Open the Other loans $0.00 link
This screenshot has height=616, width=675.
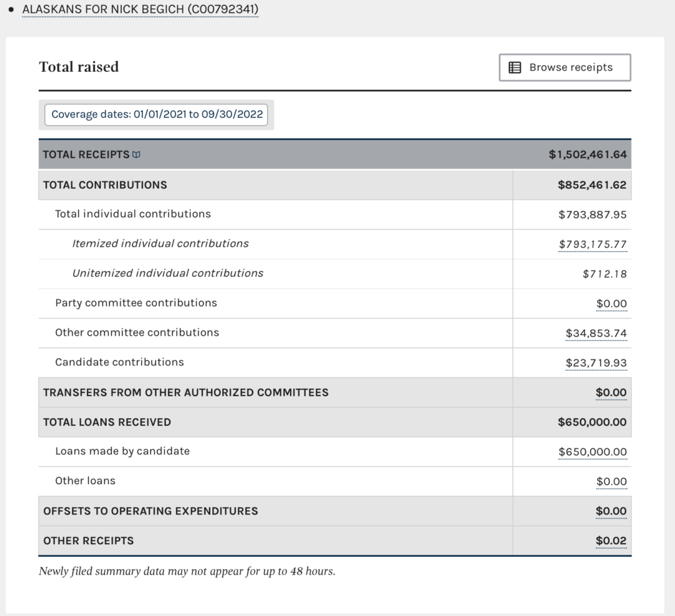click(611, 481)
